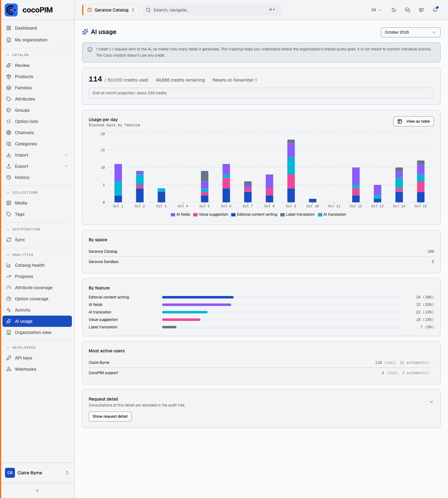Open the month selector October 2026
Screen dimensions: 448x498
click(x=410, y=32)
